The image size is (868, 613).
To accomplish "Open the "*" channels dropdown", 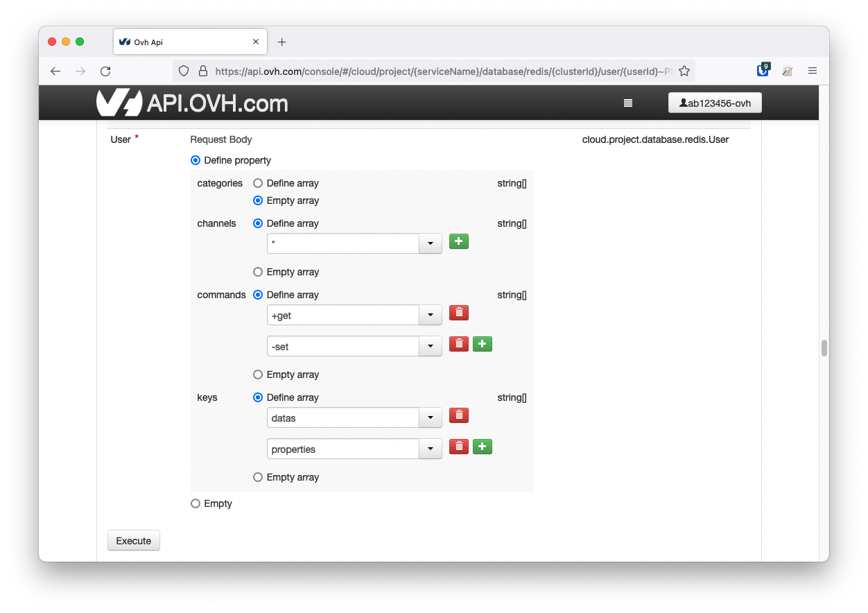I will coord(431,243).
